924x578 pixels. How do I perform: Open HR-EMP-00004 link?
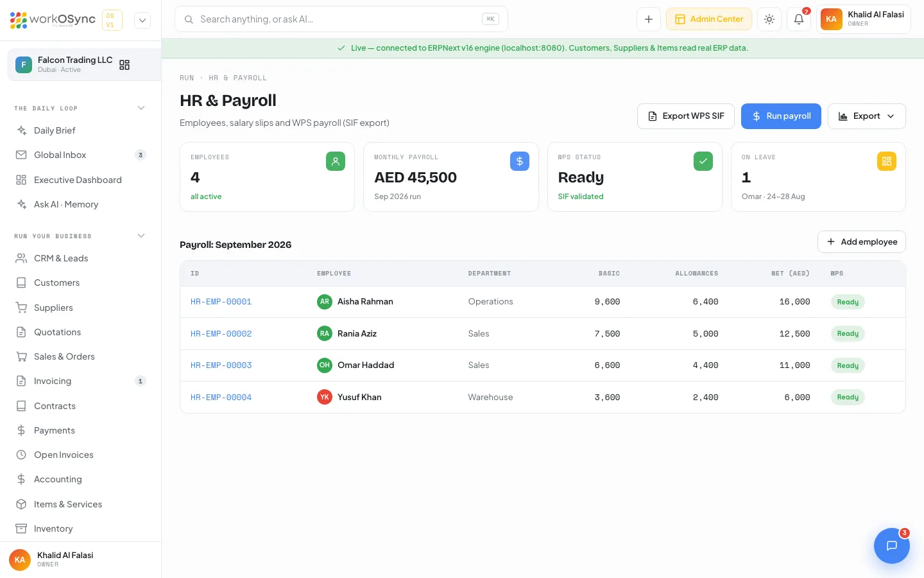tap(221, 398)
